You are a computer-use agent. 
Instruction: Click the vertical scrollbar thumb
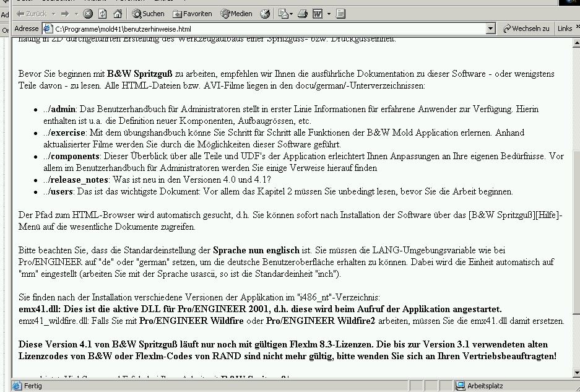pyautogui.click(x=576, y=232)
